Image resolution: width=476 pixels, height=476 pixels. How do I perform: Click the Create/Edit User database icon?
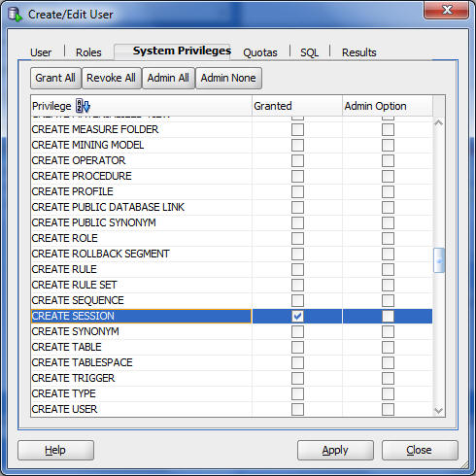[x=15, y=15]
